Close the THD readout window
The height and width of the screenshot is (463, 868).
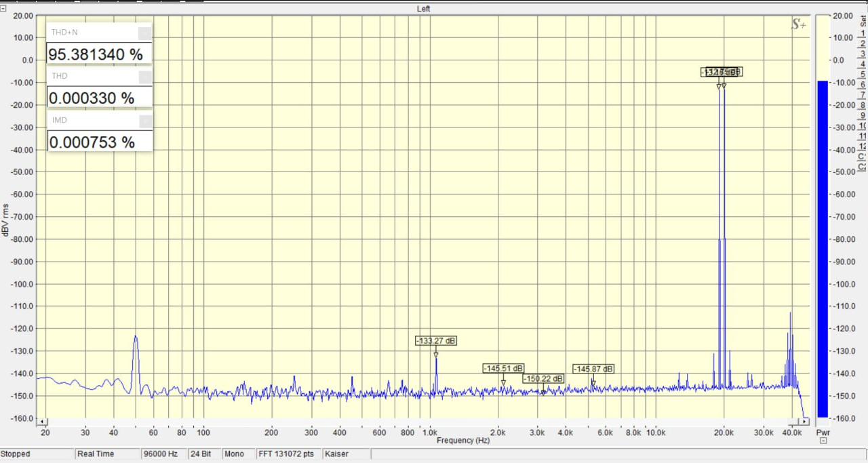click(145, 77)
